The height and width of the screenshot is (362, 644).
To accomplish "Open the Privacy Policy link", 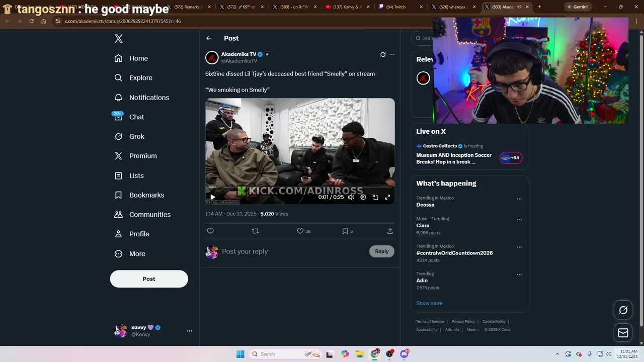I will pyautogui.click(x=463, y=322).
